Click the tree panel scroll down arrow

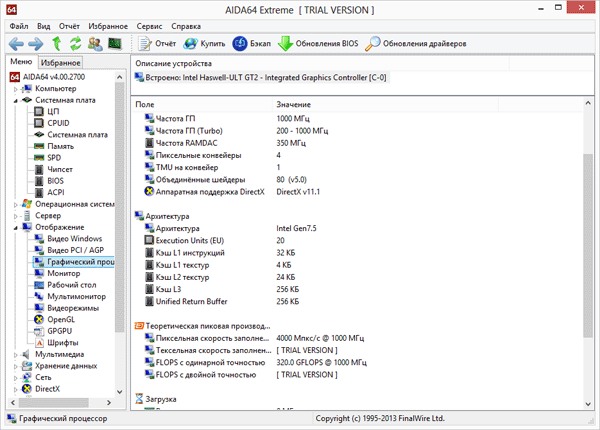[x=119, y=392]
